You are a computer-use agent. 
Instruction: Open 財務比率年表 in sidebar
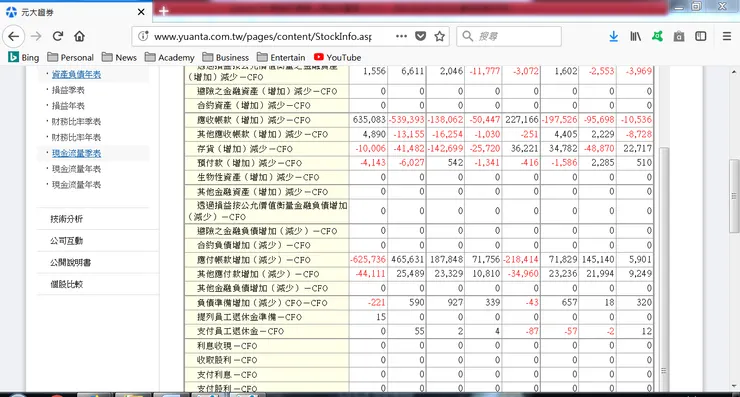(x=76, y=137)
